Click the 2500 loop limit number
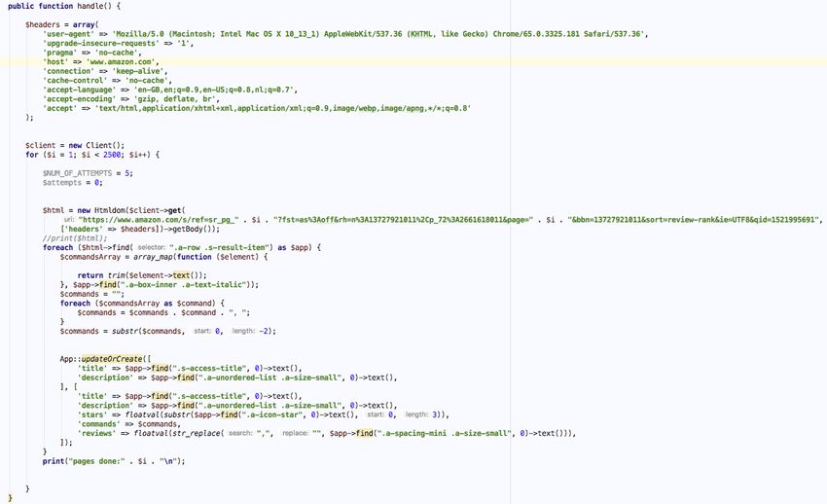The width and height of the screenshot is (827, 504). point(112,155)
